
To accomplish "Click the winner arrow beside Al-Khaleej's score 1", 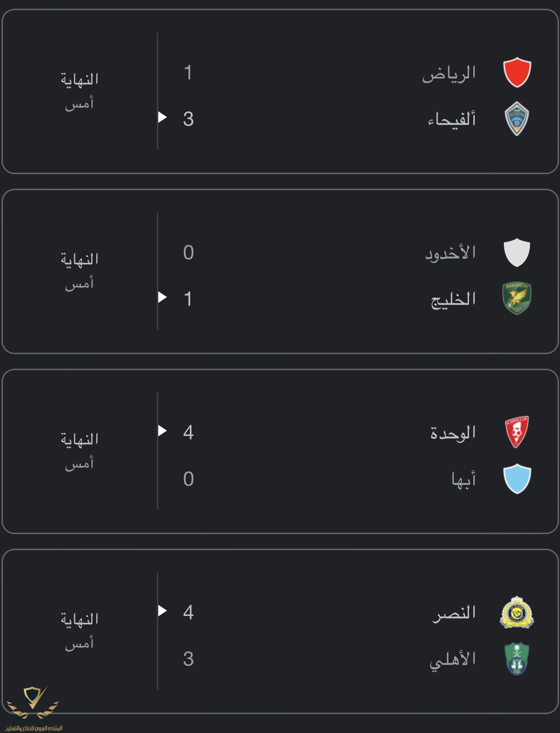I will click(x=163, y=297).
